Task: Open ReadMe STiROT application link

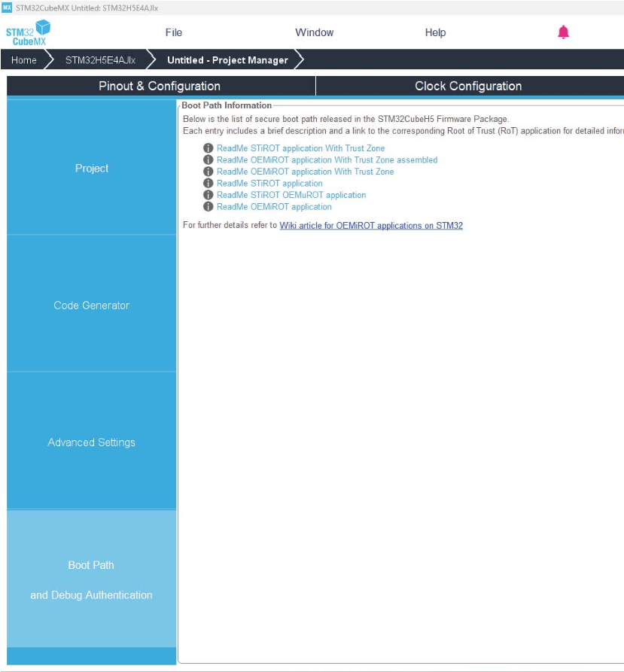Action: point(269,184)
